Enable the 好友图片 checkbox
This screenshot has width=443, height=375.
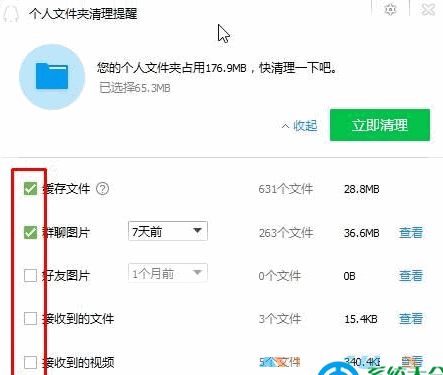[30, 275]
